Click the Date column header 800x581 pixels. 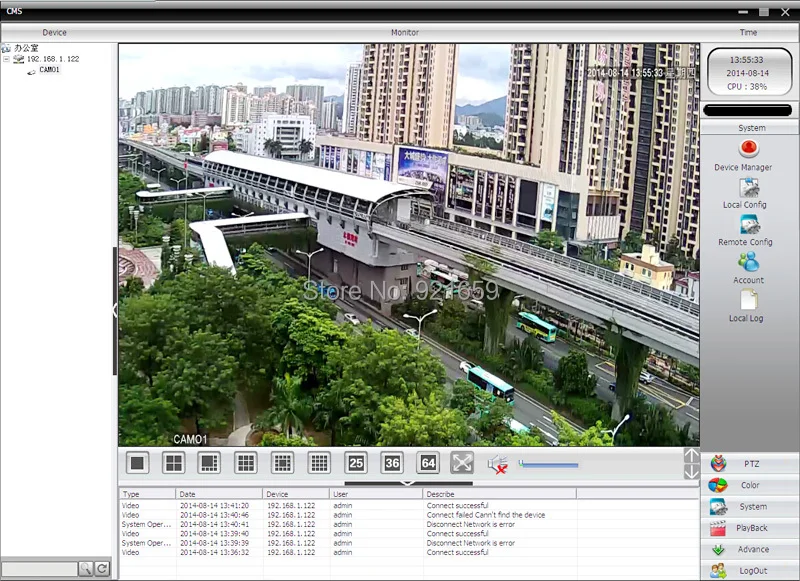click(219, 494)
